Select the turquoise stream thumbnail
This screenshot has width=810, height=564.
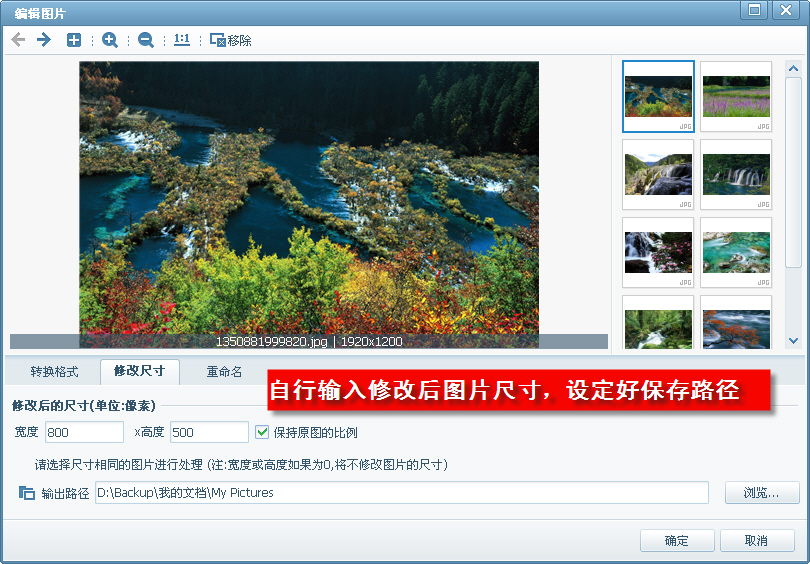736,253
